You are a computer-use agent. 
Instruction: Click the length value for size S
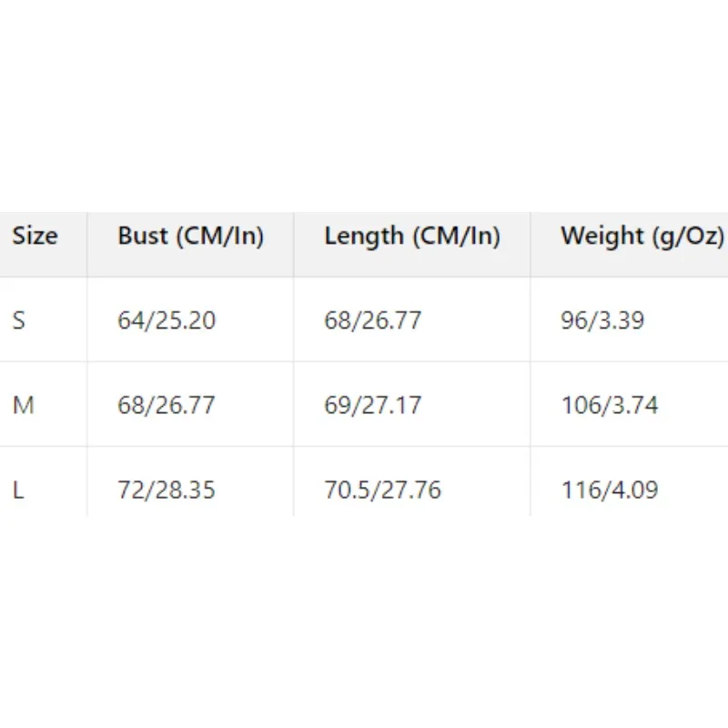[x=373, y=320]
